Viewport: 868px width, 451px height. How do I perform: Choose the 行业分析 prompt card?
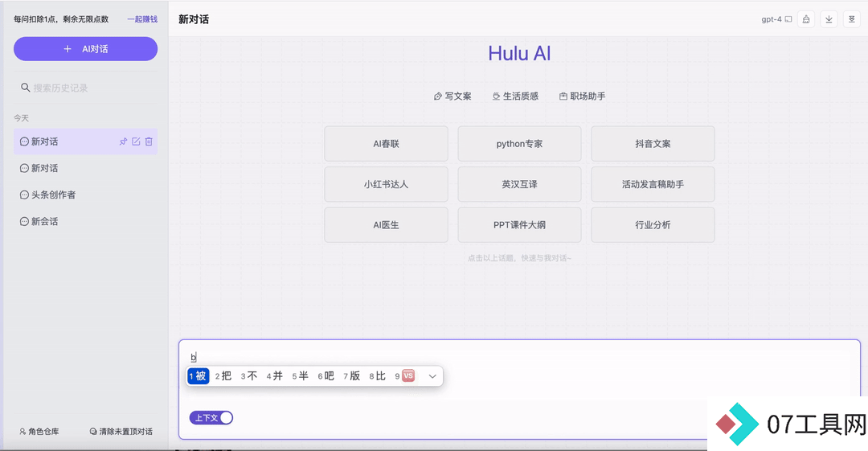coord(653,225)
